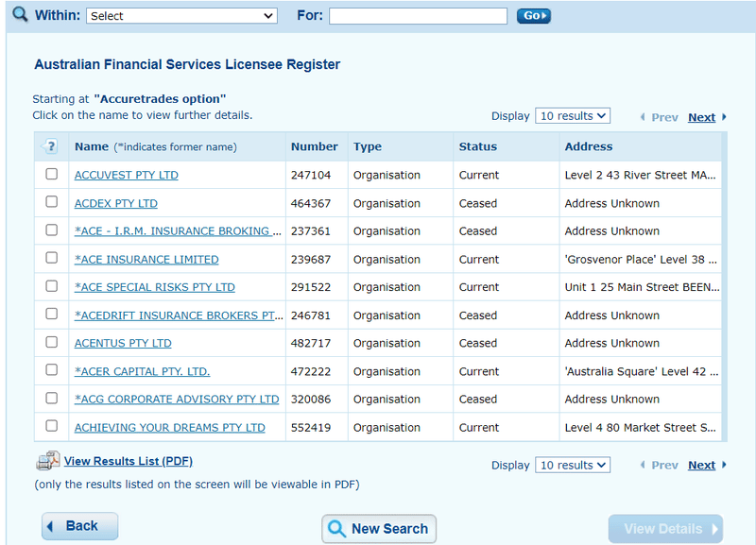Tick the checkbox for ACDEX PTY LTD
The width and height of the screenshot is (756, 545).
pyautogui.click(x=52, y=201)
